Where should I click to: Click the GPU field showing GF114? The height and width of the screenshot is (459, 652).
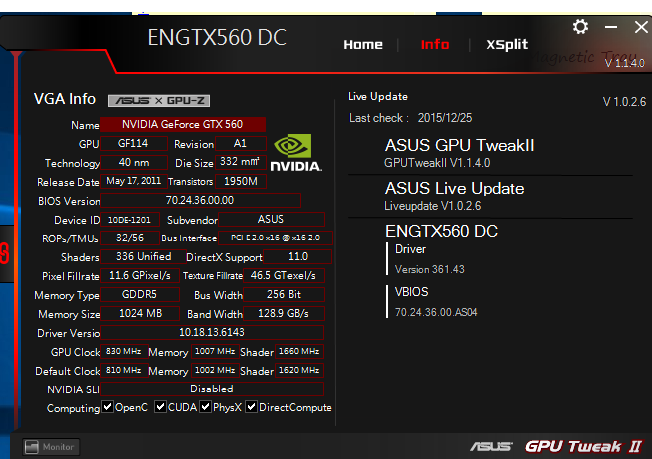(x=133, y=143)
